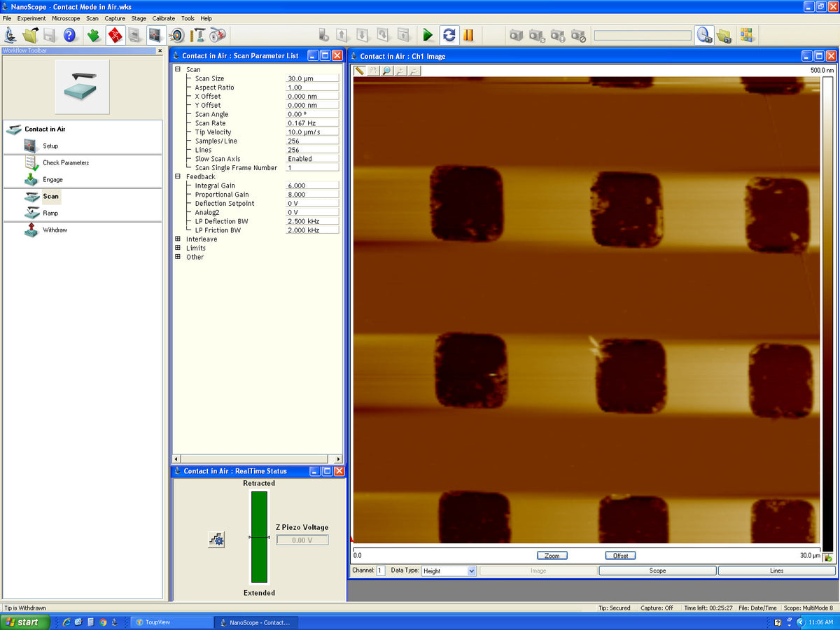Edit the Scan Size value 30.0 µm
Screen dimensions: 840x630
312,78
